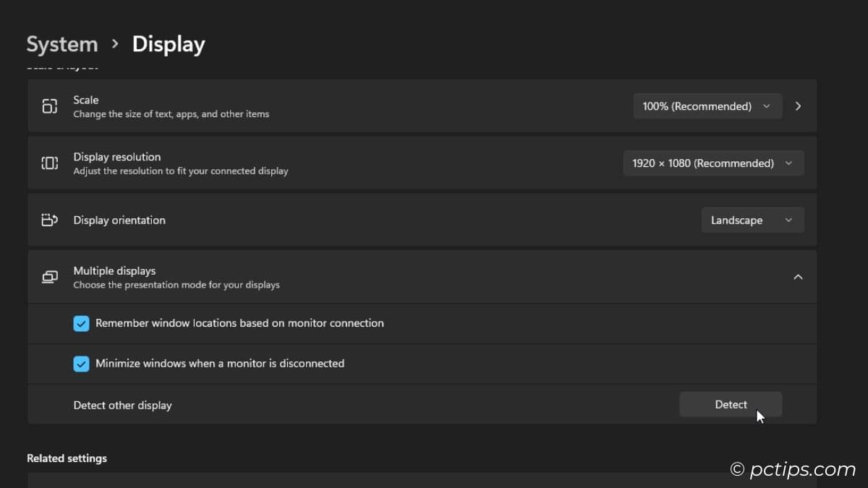Image resolution: width=868 pixels, height=488 pixels.
Task: Click the Display page title
Action: [169, 44]
